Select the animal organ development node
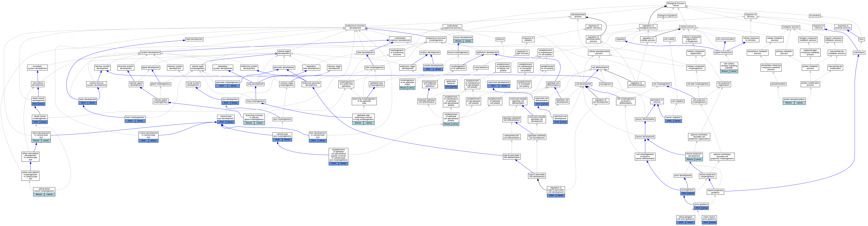This screenshot has width=868, height=226. (x=284, y=52)
